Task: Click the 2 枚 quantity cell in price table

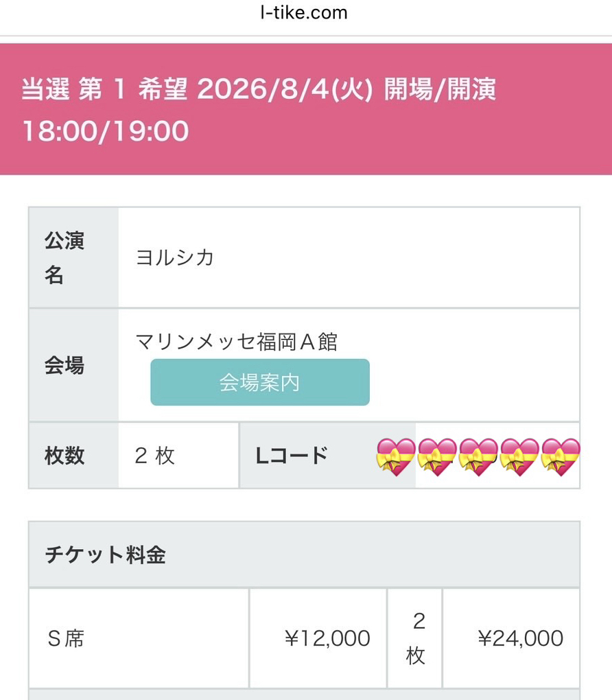Action: (415, 639)
